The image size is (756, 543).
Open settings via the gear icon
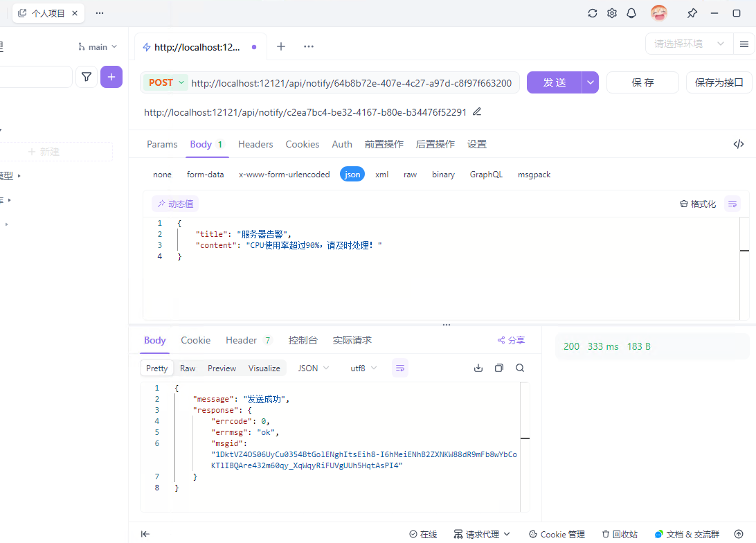point(612,13)
